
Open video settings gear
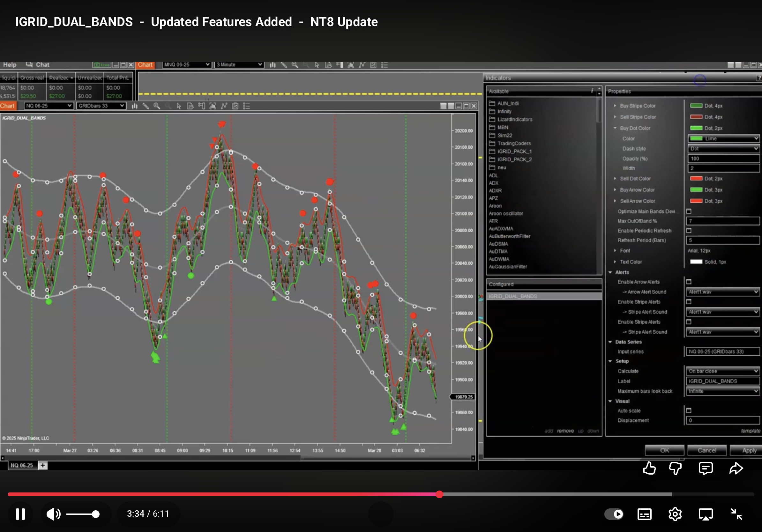point(675,514)
